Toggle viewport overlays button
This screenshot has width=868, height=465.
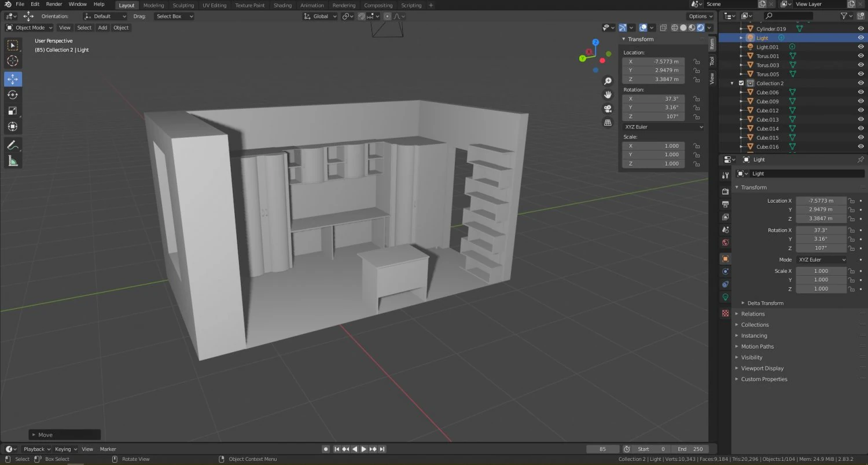(643, 28)
